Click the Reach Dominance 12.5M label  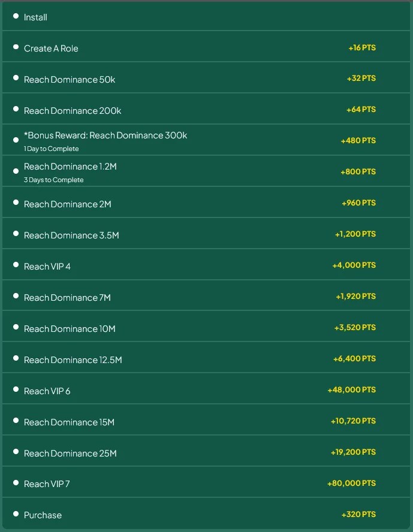(x=73, y=360)
